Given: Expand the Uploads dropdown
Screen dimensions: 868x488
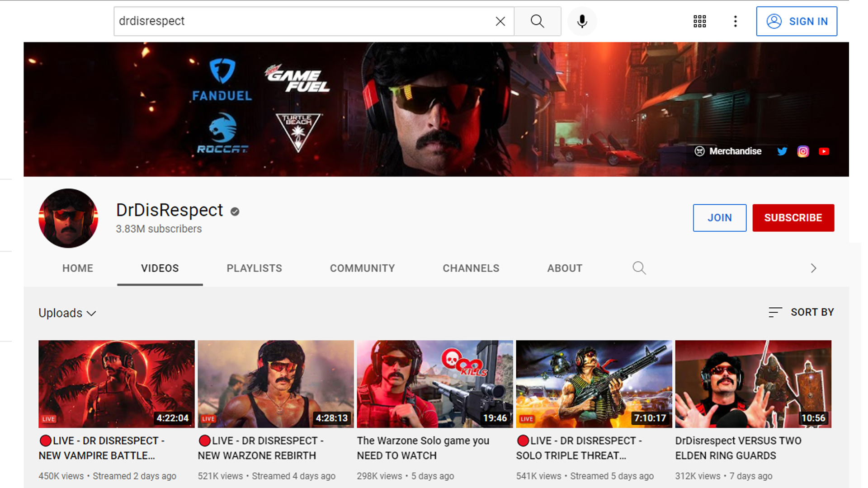Looking at the screenshot, I should point(67,313).
